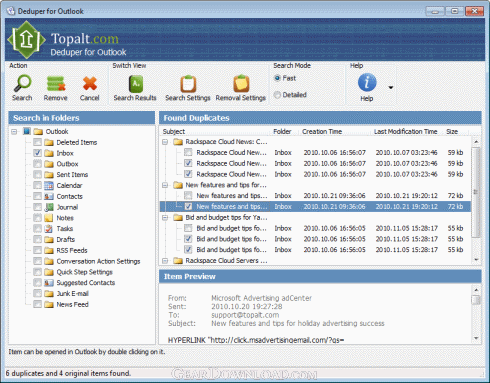Check the first Rackspace Cloud News item

tap(188, 153)
